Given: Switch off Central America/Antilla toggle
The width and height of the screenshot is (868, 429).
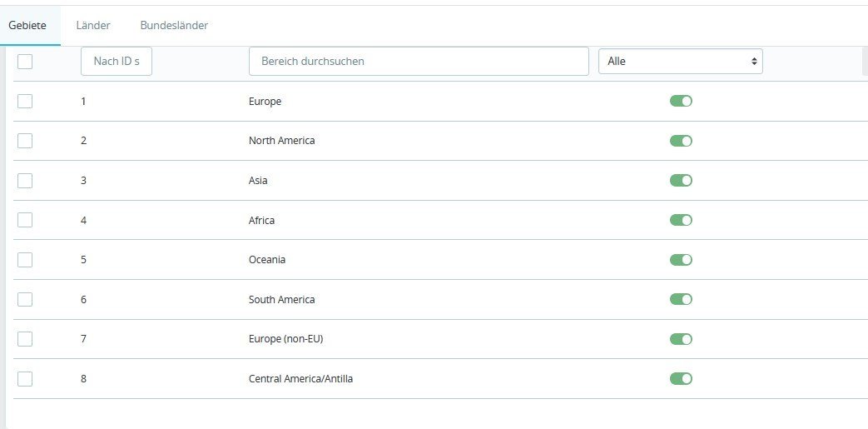Looking at the screenshot, I should 681,378.
